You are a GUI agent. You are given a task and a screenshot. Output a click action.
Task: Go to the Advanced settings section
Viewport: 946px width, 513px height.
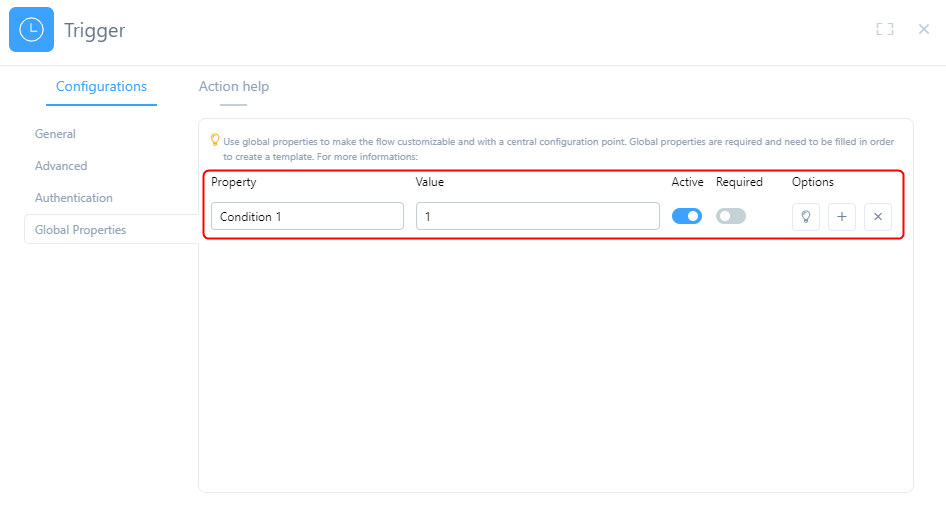(x=61, y=166)
